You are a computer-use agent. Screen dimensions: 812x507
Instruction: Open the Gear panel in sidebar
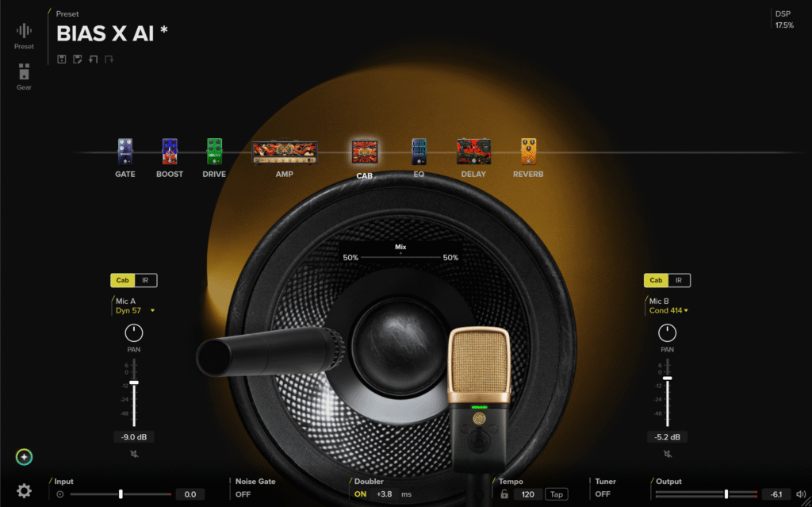click(24, 75)
